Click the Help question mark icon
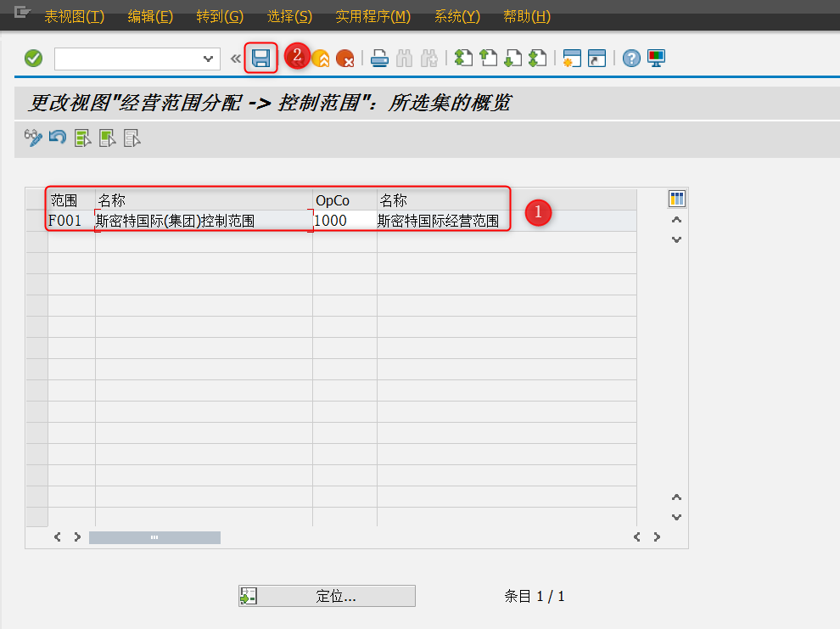This screenshot has height=629, width=840. (x=630, y=58)
